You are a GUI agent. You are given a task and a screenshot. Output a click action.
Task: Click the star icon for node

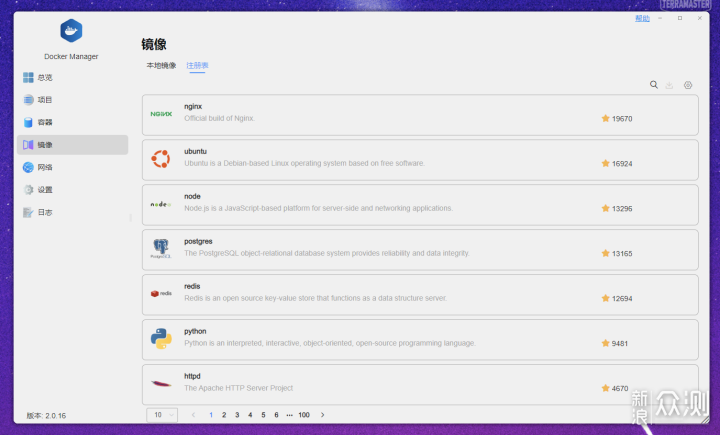point(606,208)
